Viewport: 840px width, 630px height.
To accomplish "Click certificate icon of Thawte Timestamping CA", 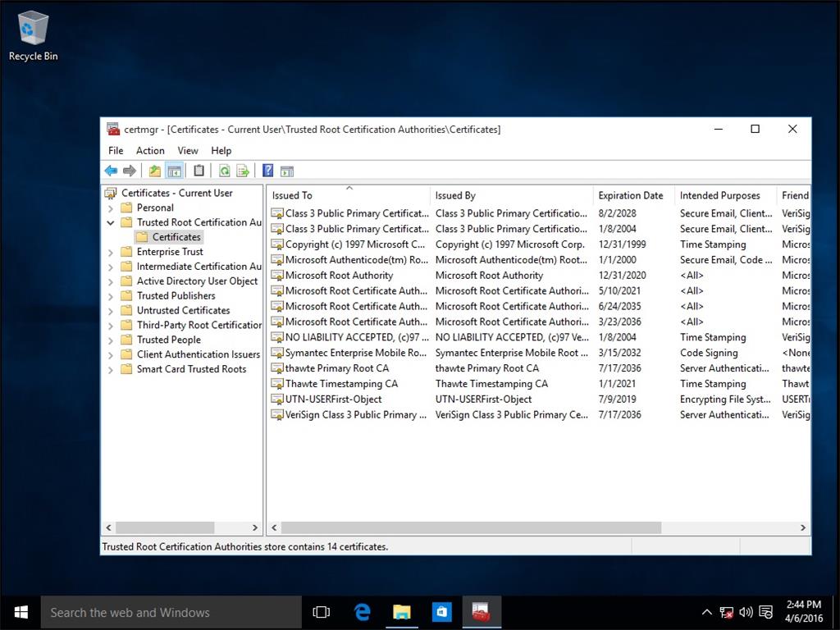I will (x=277, y=384).
